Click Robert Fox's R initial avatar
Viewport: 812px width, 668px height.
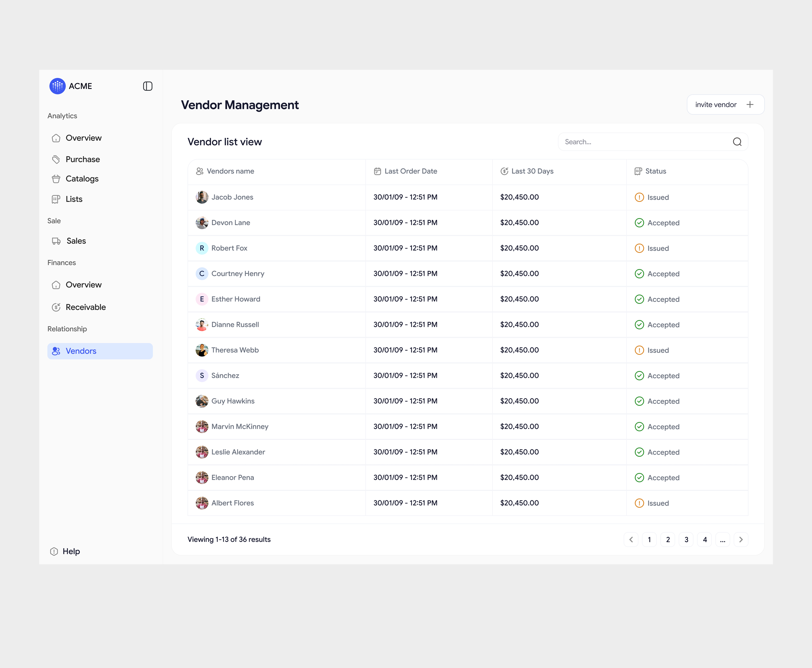coord(202,248)
